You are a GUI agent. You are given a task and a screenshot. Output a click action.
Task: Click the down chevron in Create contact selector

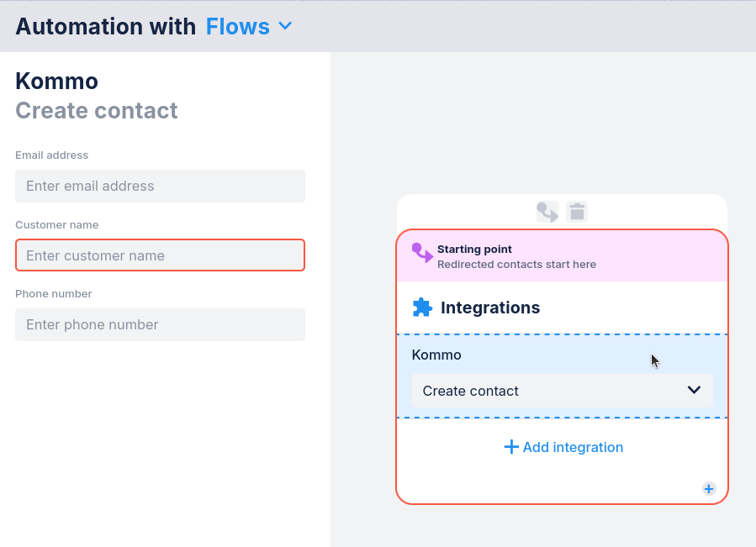694,390
